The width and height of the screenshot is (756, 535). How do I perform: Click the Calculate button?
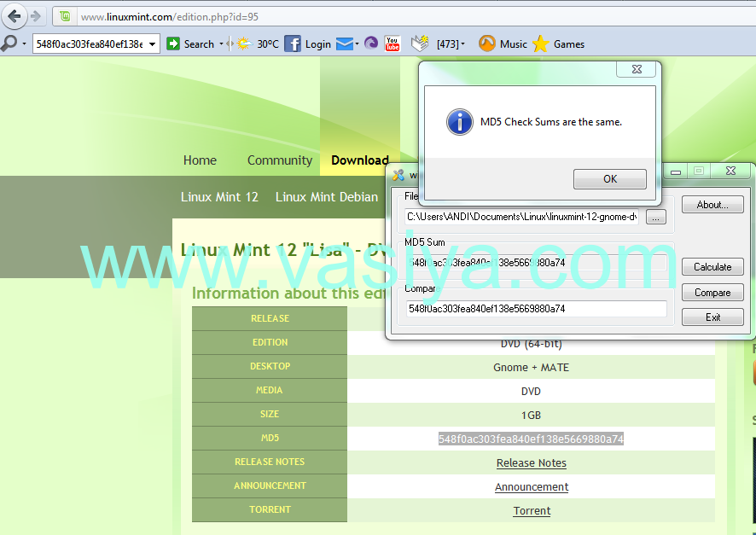(x=712, y=266)
